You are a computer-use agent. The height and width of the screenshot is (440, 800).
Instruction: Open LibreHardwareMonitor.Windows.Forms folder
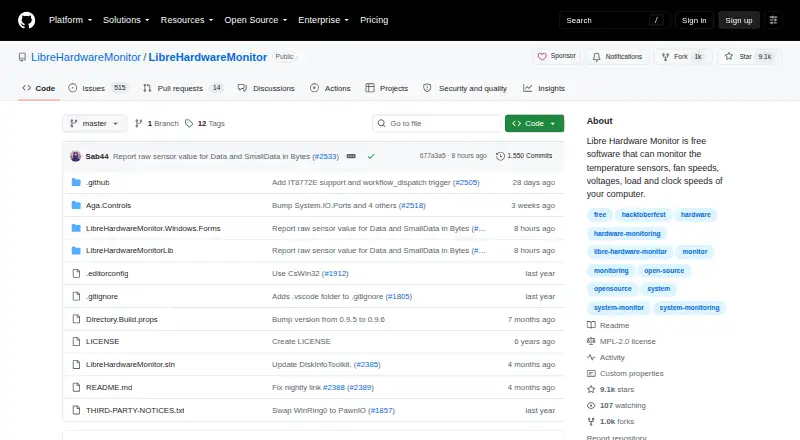153,228
